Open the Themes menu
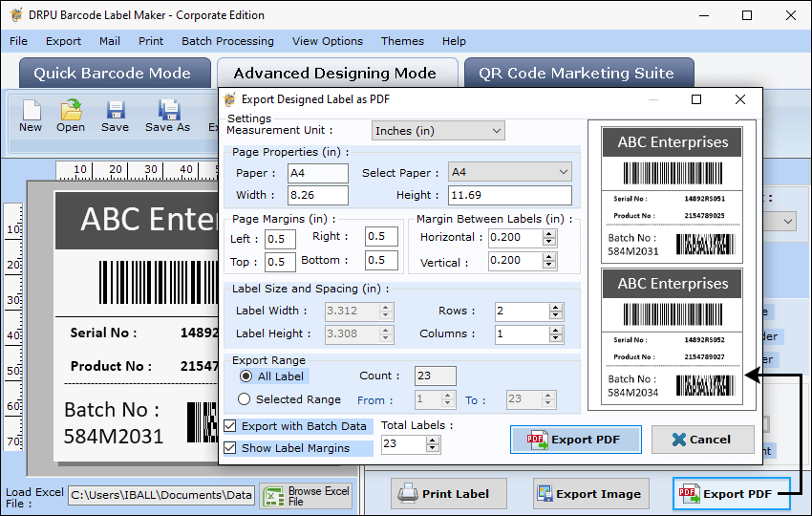 tap(402, 41)
